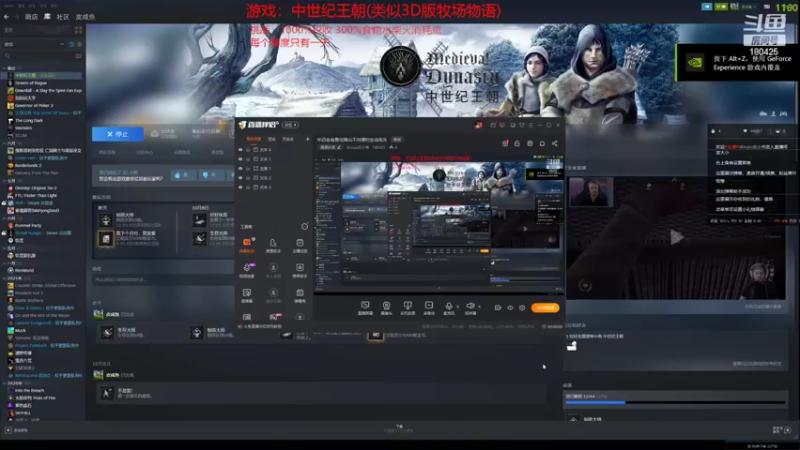
Task: Select Streets of Rogue in library list
Action: [x=31, y=83]
